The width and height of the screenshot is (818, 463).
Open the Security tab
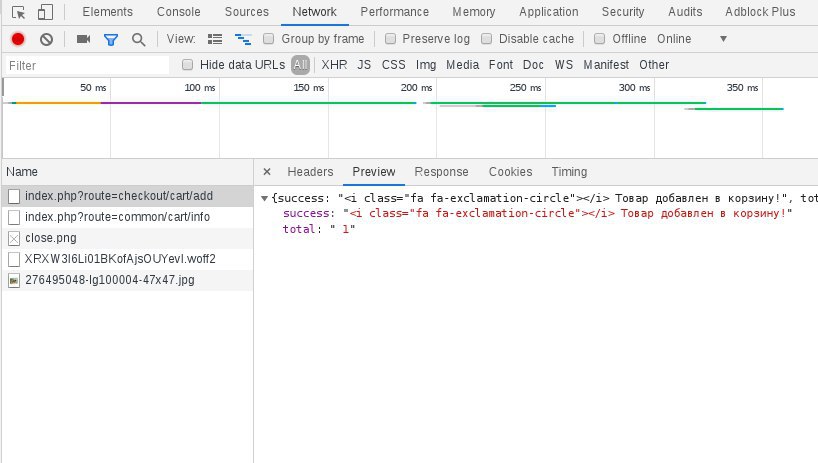(x=623, y=11)
